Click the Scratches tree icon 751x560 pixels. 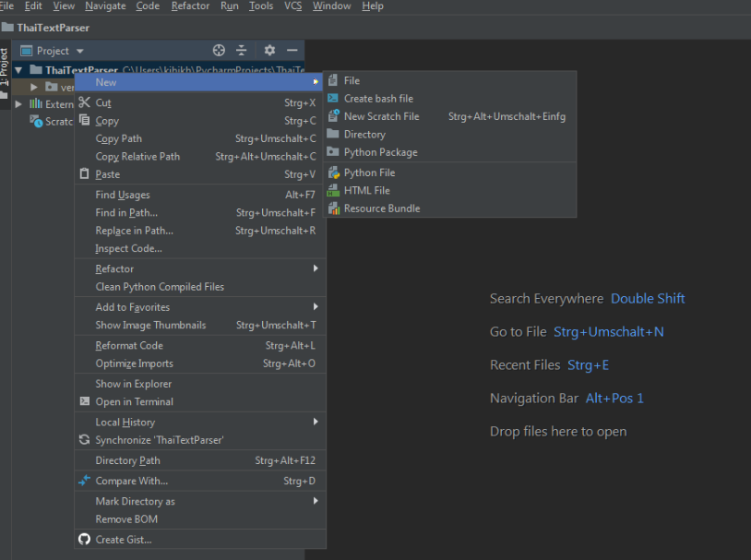[x=36, y=121]
